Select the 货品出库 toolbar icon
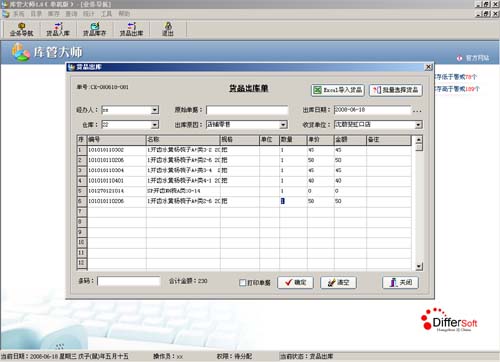500x362 pixels. (x=131, y=29)
